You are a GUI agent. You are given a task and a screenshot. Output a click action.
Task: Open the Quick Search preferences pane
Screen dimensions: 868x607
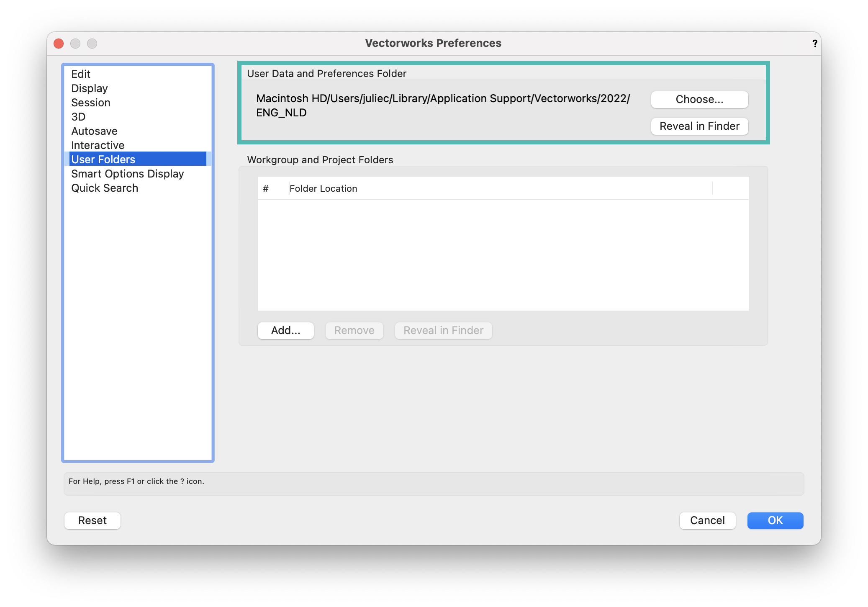pos(138,188)
